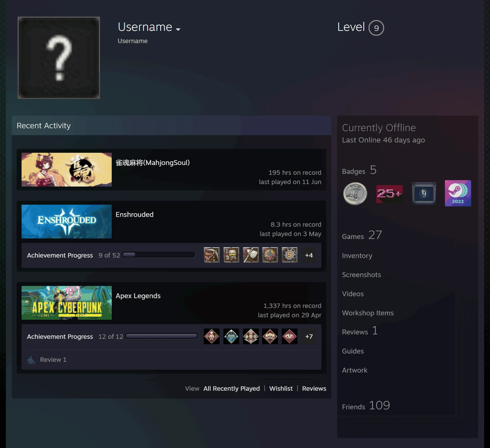View All Recently Played games
490x448 pixels.
click(231, 389)
